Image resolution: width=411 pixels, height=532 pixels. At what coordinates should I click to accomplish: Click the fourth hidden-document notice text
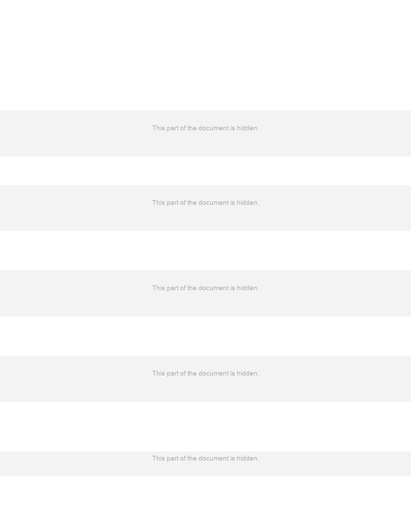(205, 373)
